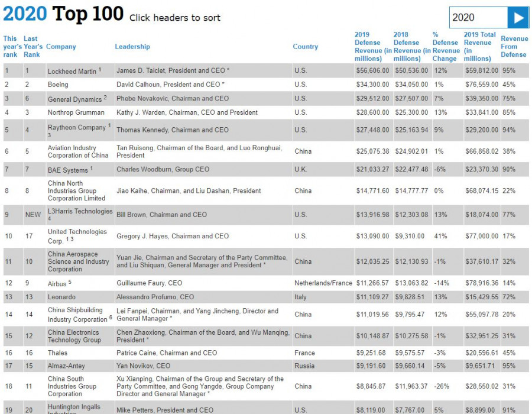
Task: Click the -14% defense revenue change value
Action: (442, 283)
